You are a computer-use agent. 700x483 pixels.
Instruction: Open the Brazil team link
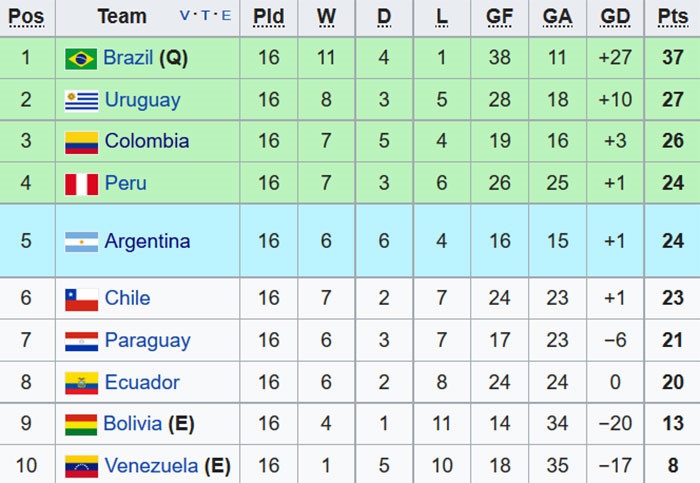coord(128,58)
